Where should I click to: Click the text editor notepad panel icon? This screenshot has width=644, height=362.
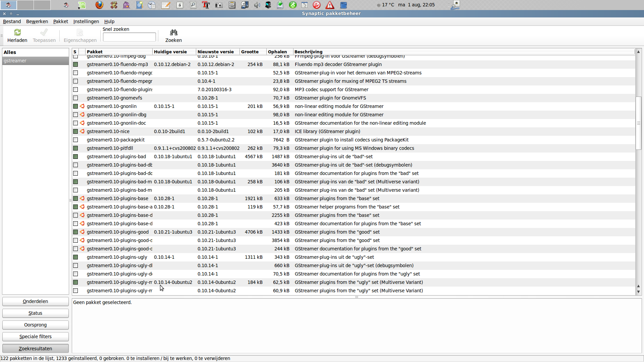click(x=166, y=5)
